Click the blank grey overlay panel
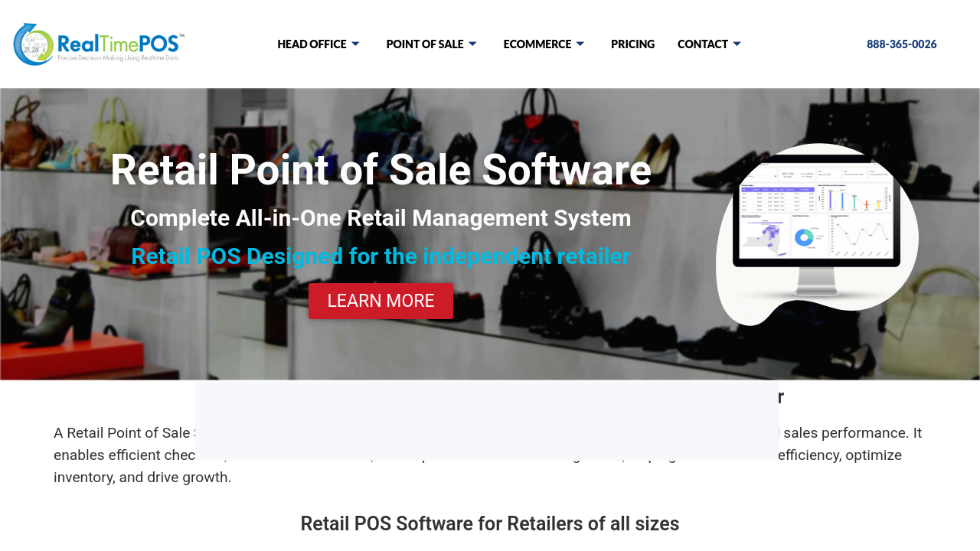Viewport: 980px width, 551px height. click(x=487, y=421)
